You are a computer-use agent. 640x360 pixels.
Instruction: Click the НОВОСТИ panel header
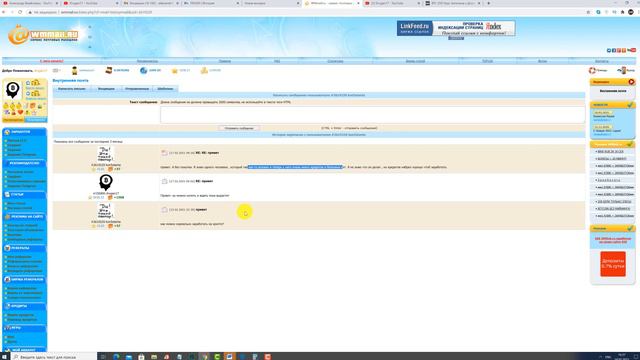click(x=613, y=105)
